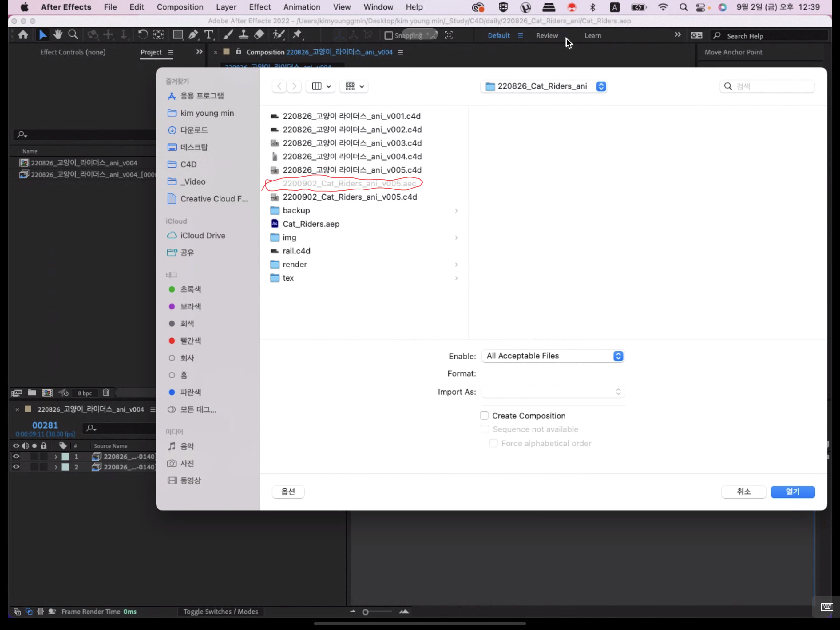Hide layer 1 with its eye toggle
Screen dimensions: 840x630
coord(16,457)
